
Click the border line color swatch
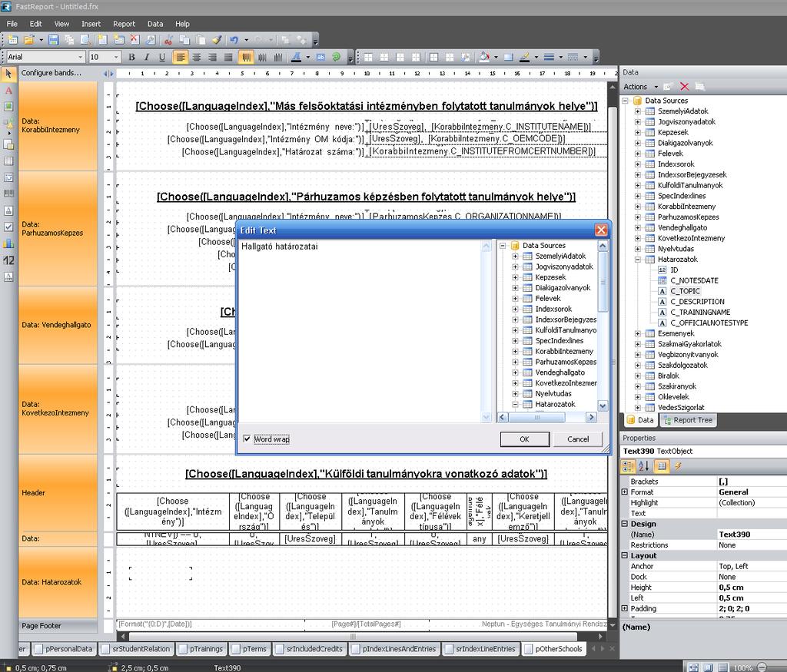[x=524, y=57]
